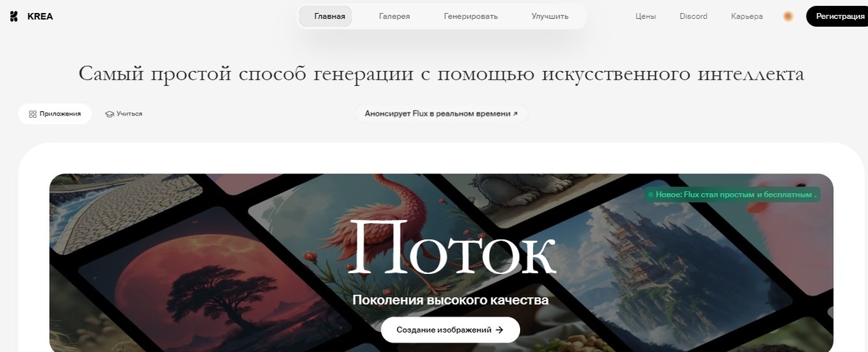Click the Регистрация button
The height and width of the screenshot is (352, 868).
(837, 16)
